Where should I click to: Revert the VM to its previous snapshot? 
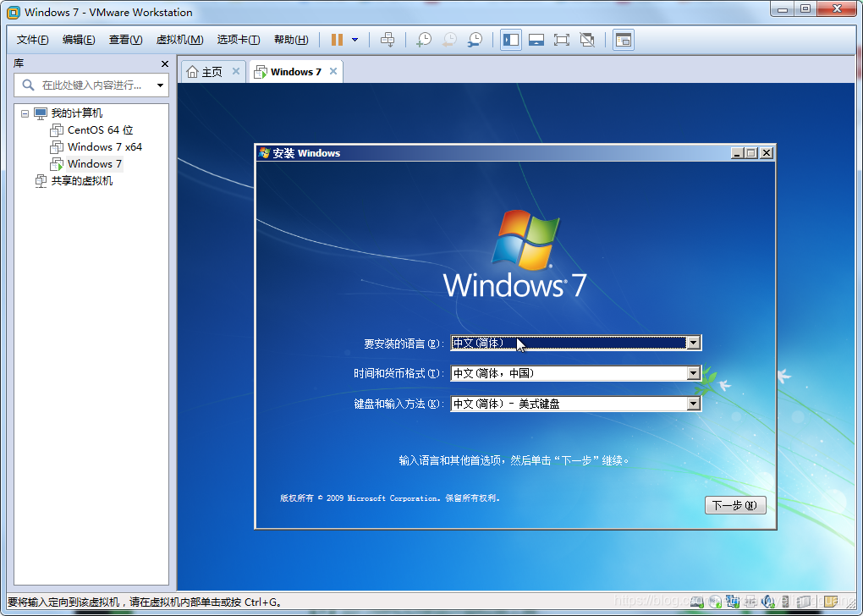(449, 40)
